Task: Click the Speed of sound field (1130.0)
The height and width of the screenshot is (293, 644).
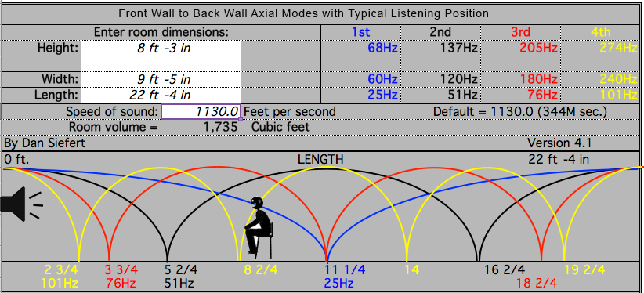Action: [x=201, y=111]
